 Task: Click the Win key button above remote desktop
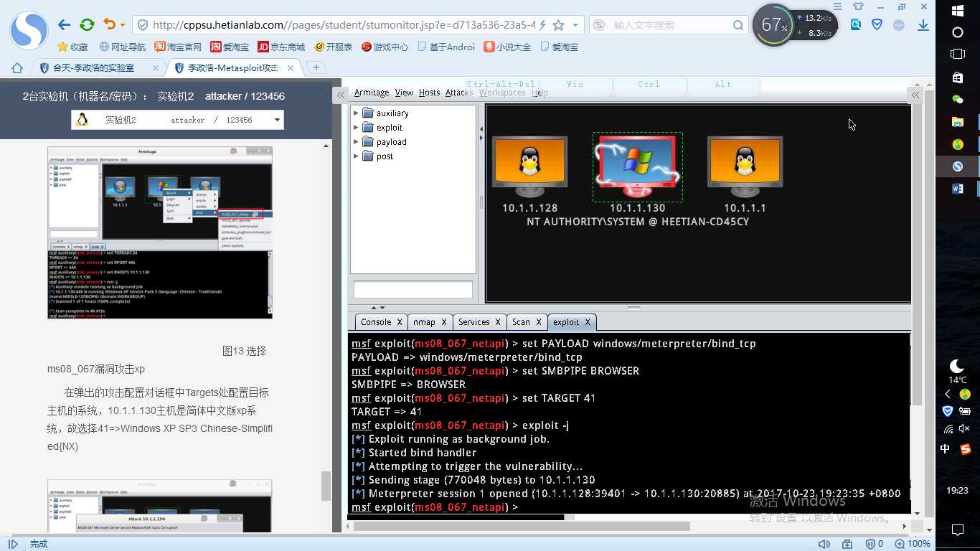click(x=575, y=84)
